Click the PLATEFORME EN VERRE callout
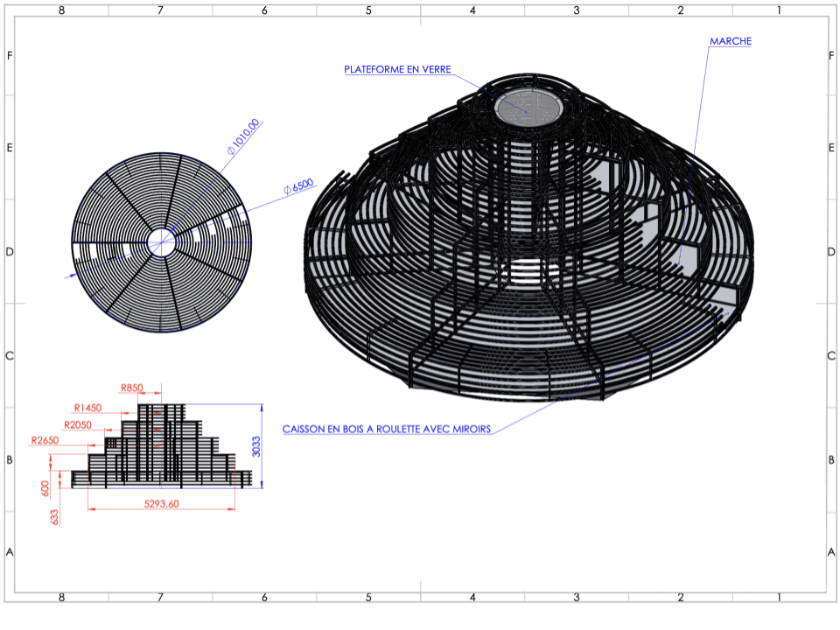The image size is (840, 630). pyautogui.click(x=399, y=67)
